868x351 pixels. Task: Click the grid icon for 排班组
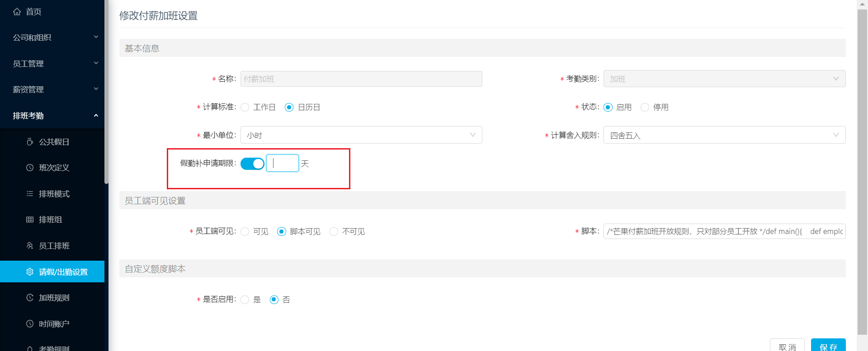[x=30, y=220]
